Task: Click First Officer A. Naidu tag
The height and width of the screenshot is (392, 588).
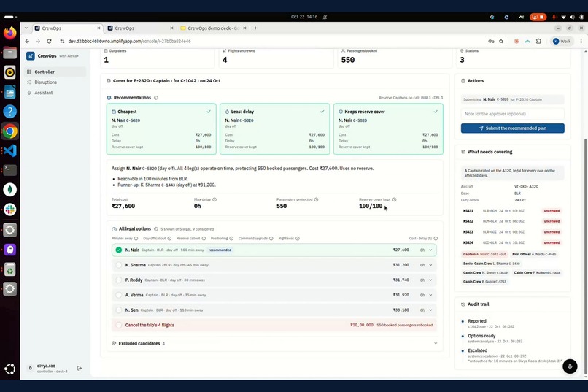Action: [x=534, y=254]
